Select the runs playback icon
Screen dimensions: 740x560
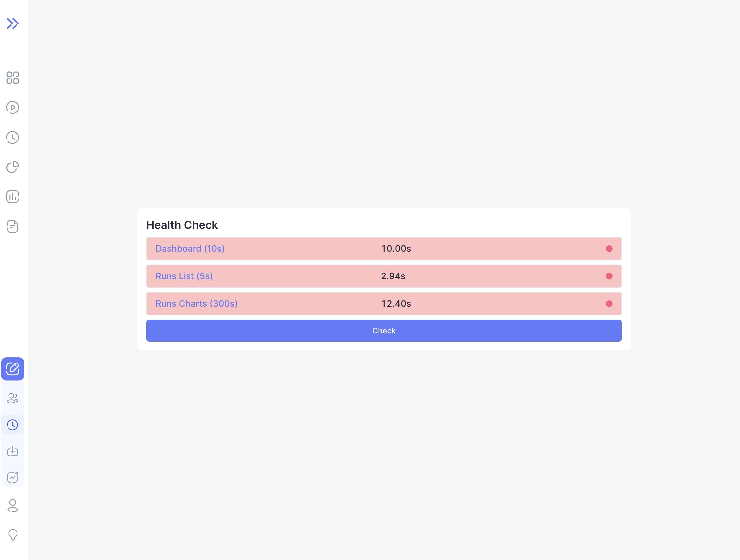pyautogui.click(x=13, y=107)
